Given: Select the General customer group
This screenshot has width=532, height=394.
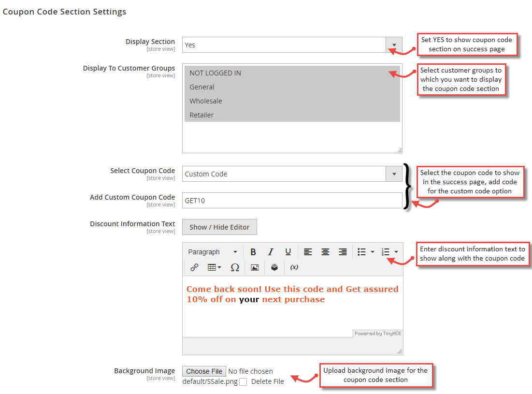Looking at the screenshot, I should coord(292,87).
